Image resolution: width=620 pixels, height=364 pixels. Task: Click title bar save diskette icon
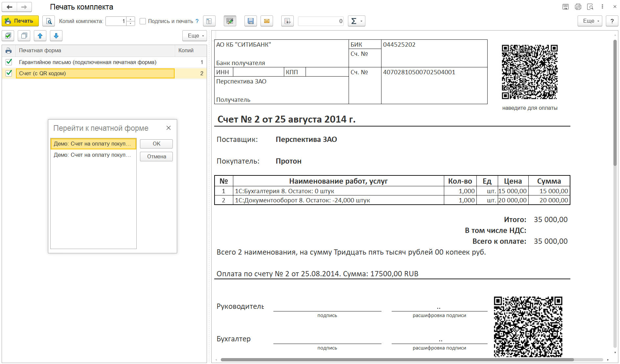coord(565,7)
